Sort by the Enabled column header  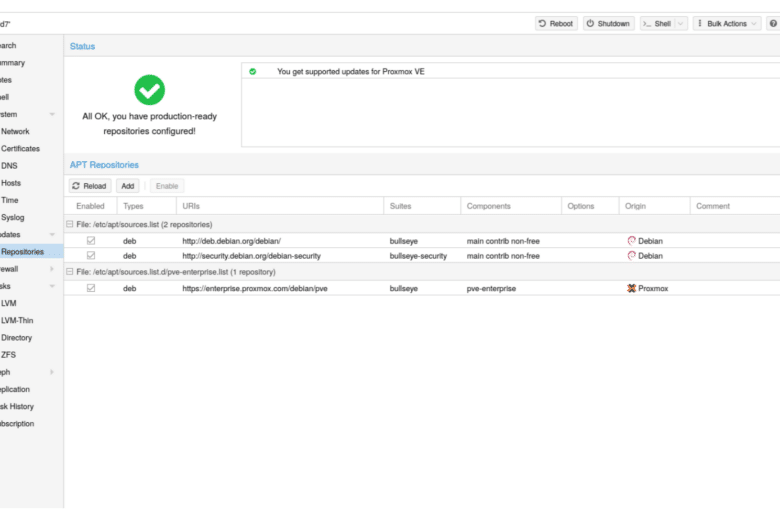click(91, 206)
